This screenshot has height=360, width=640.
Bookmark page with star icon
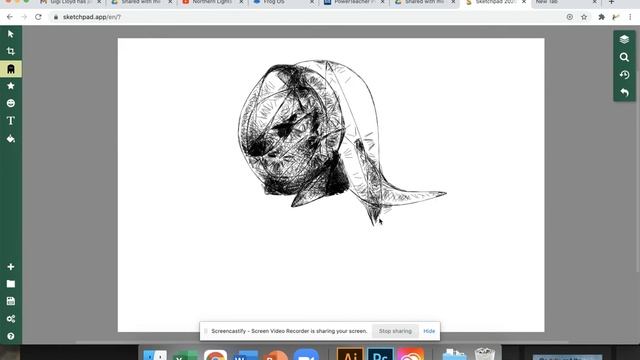584,17
